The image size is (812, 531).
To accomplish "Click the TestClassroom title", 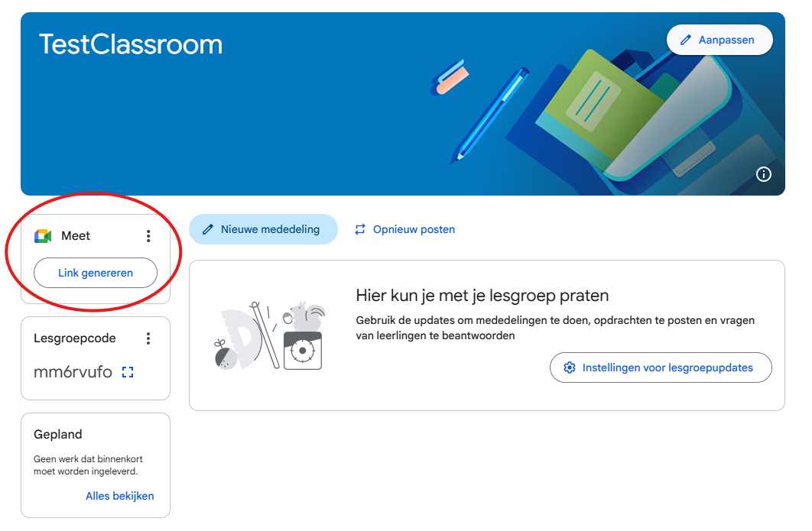I will tap(131, 44).
